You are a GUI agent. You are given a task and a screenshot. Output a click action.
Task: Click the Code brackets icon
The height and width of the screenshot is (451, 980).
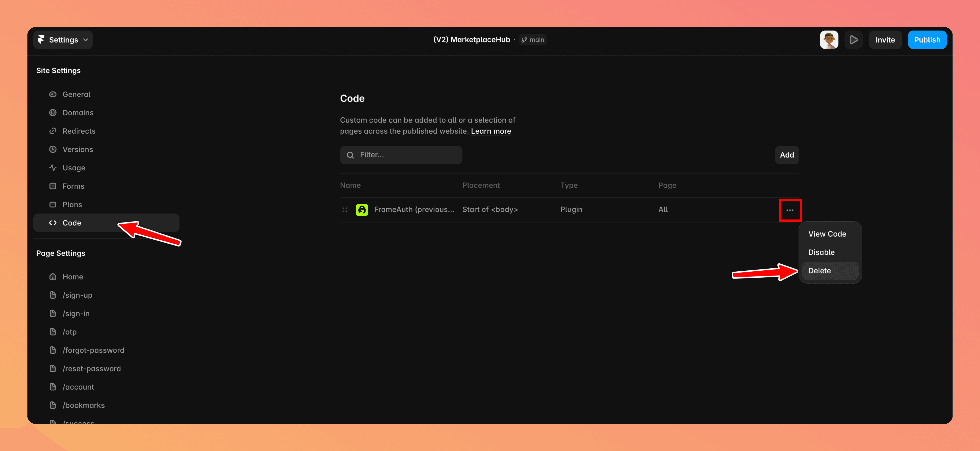(x=53, y=223)
